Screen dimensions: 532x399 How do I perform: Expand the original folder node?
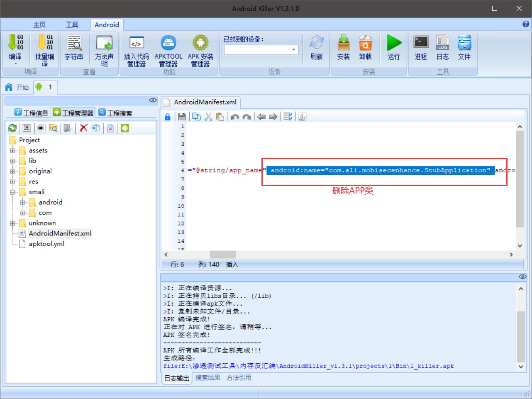[12, 171]
